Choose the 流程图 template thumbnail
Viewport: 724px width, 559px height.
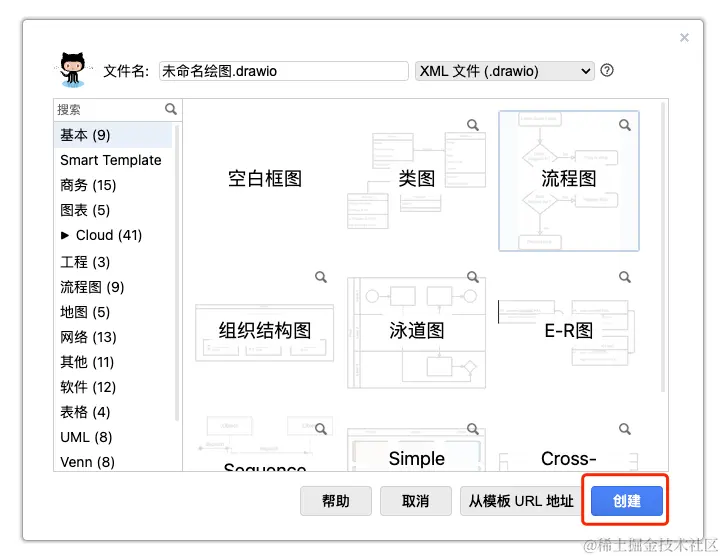569,180
